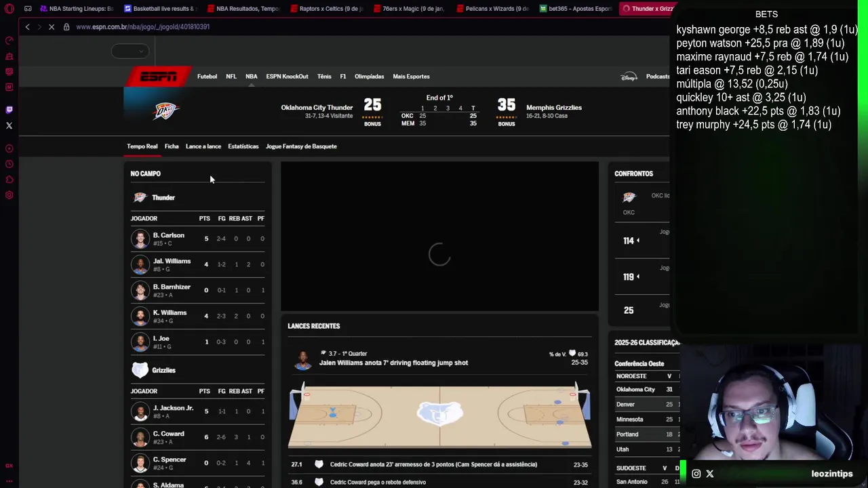The height and width of the screenshot is (488, 868).
Task: Click Jal. Williams' player headshot
Action: click(140, 264)
